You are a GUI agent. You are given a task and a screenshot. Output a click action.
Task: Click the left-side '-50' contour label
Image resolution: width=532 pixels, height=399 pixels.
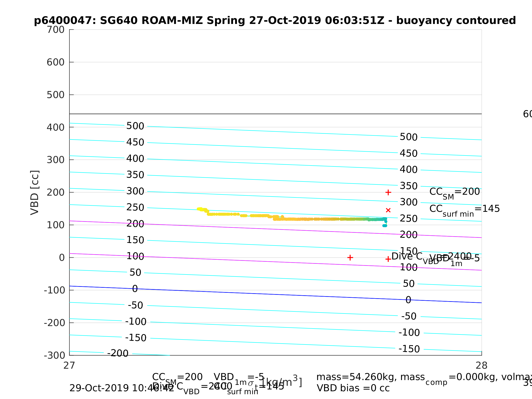click(135, 306)
